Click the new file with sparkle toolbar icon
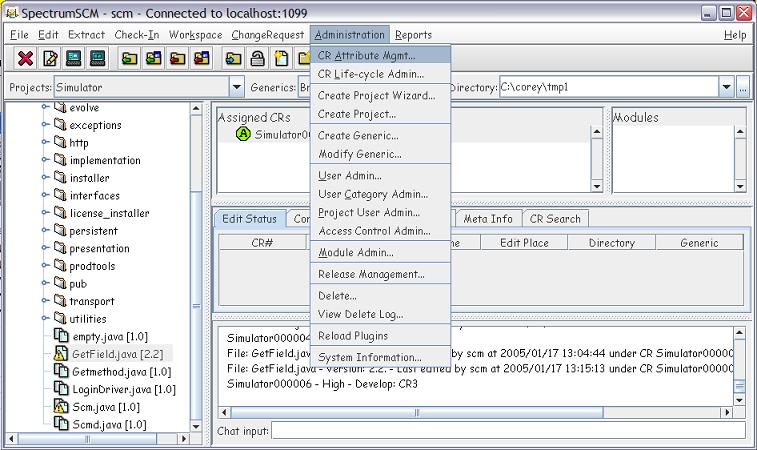 pos(281,58)
